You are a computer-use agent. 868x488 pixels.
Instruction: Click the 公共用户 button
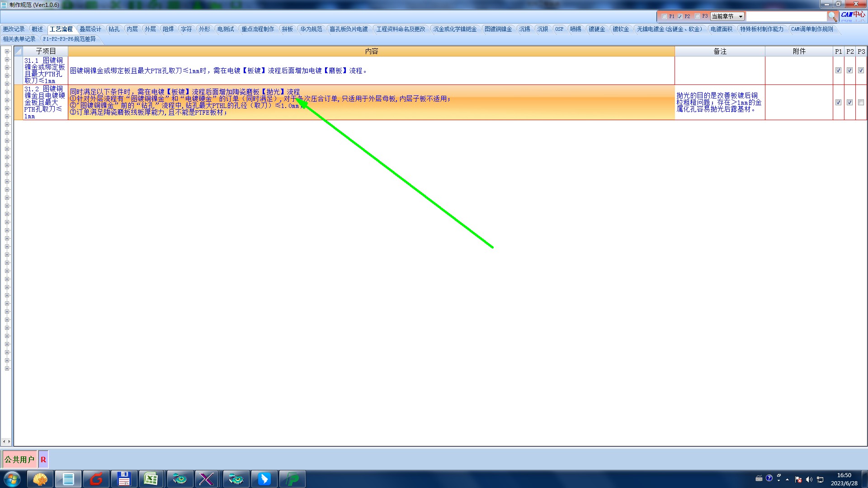click(x=19, y=460)
